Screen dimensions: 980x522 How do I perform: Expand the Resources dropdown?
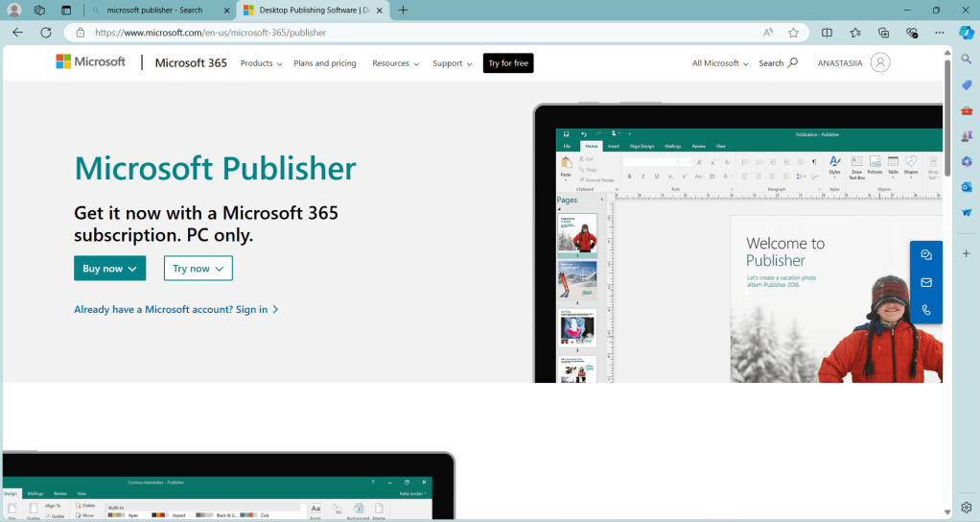pyautogui.click(x=396, y=63)
